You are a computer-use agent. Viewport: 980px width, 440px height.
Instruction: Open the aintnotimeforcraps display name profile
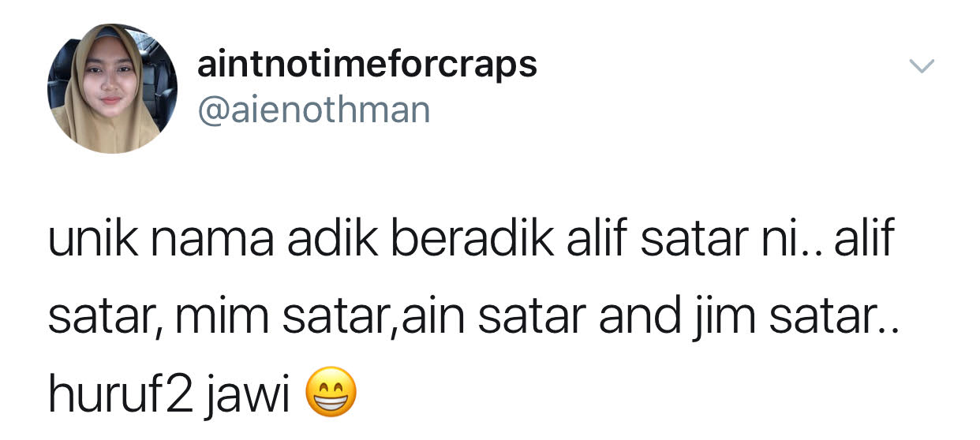tap(367, 65)
